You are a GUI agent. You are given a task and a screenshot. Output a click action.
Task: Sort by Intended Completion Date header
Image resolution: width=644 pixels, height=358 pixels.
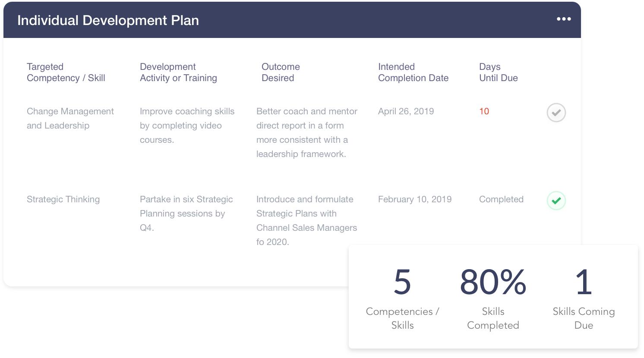(413, 72)
